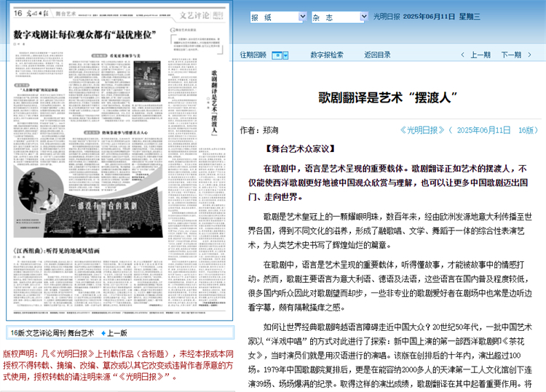
Task: Open 数字报检索 search
Action: tap(327, 55)
